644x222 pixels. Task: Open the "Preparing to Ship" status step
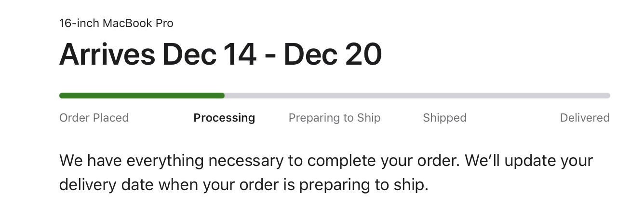click(x=335, y=118)
